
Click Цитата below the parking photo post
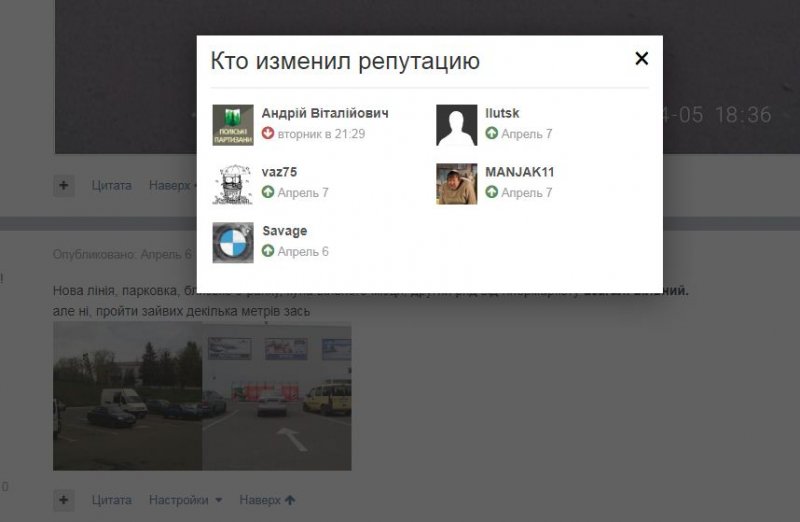tap(111, 500)
